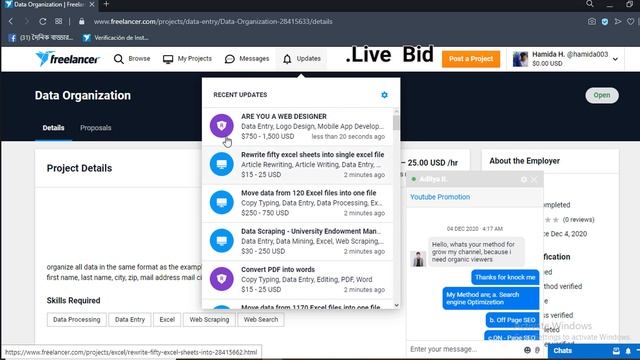Click the About the Employer heading
Image resolution: width=640 pixels, height=360 pixels.
(x=524, y=161)
